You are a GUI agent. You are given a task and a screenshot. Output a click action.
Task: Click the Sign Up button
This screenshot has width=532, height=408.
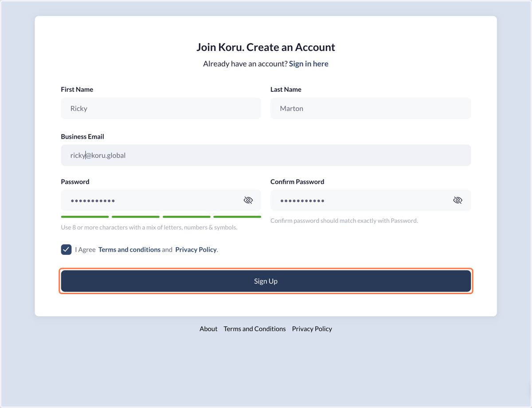click(266, 281)
